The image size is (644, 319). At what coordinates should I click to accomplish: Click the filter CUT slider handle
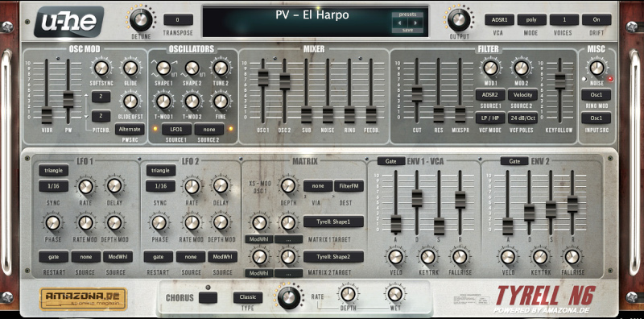click(x=417, y=93)
